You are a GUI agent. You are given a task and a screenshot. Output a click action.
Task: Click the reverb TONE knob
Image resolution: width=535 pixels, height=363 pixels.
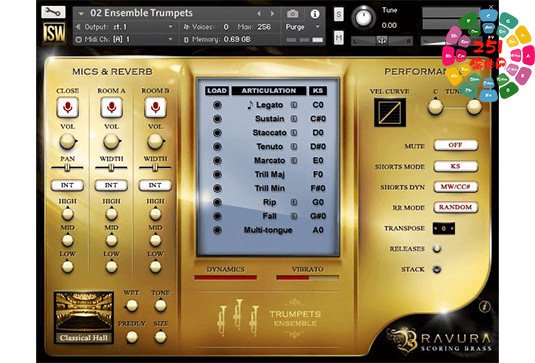click(x=160, y=306)
